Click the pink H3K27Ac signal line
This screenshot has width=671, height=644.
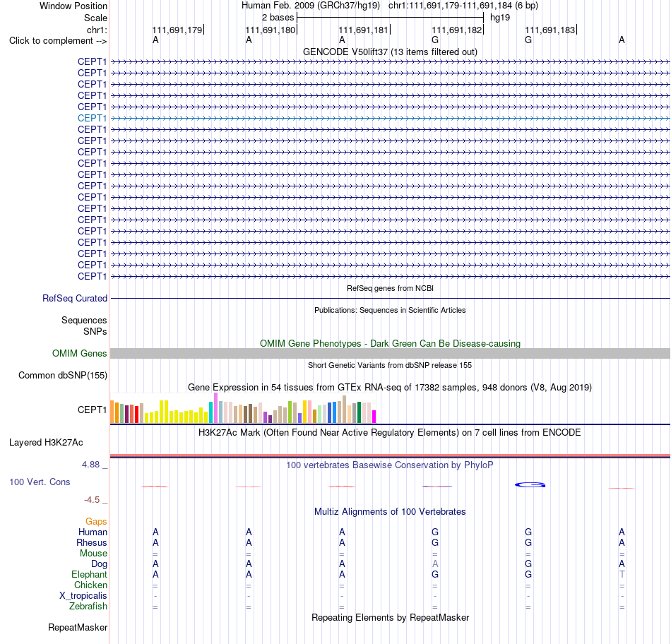[x=390, y=455]
